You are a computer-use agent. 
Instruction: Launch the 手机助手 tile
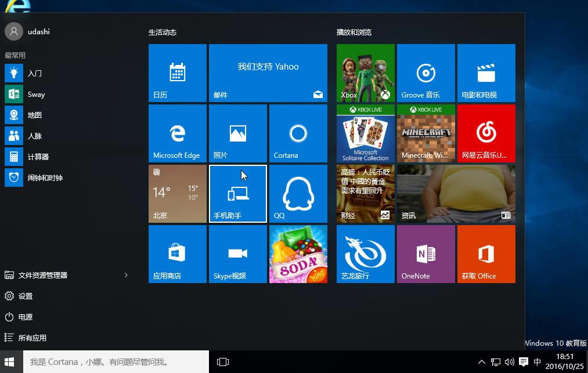tap(238, 194)
